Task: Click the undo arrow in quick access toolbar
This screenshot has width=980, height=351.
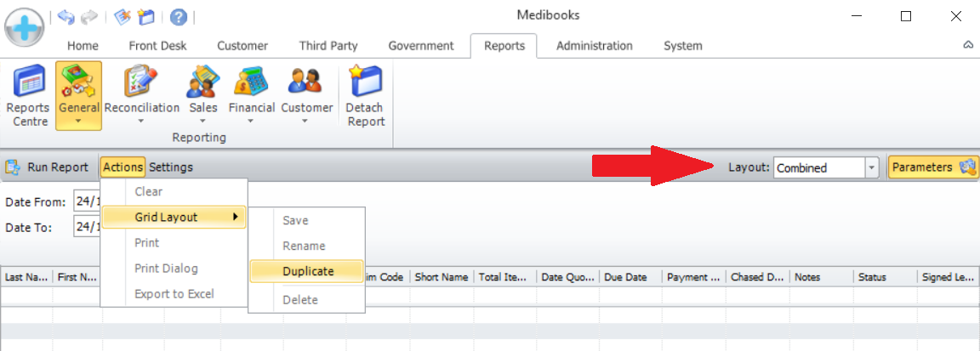Action: pyautogui.click(x=67, y=17)
